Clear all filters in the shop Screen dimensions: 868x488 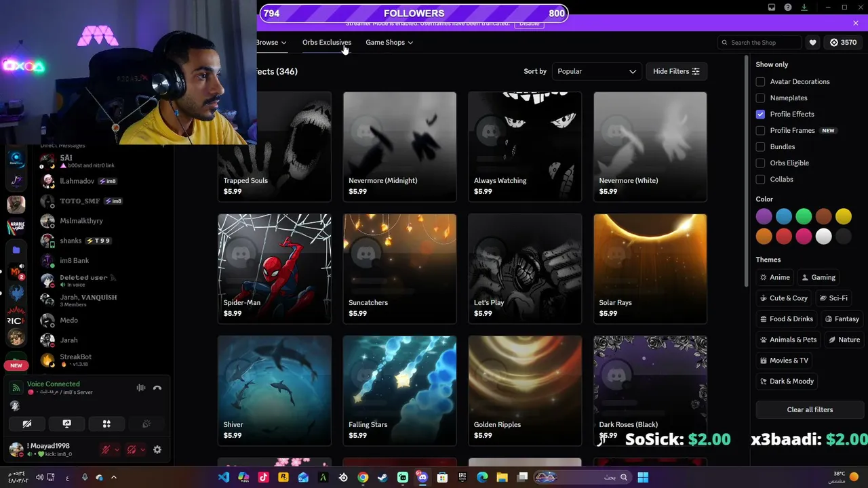(x=810, y=409)
